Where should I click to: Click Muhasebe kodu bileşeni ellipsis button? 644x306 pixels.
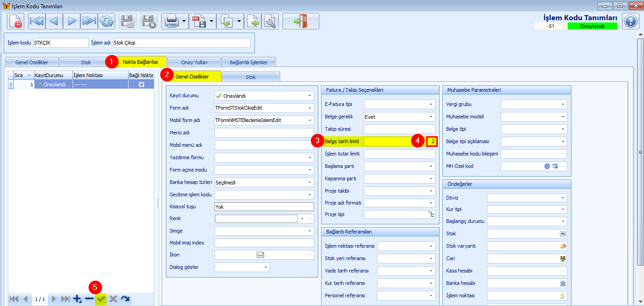tap(563, 154)
